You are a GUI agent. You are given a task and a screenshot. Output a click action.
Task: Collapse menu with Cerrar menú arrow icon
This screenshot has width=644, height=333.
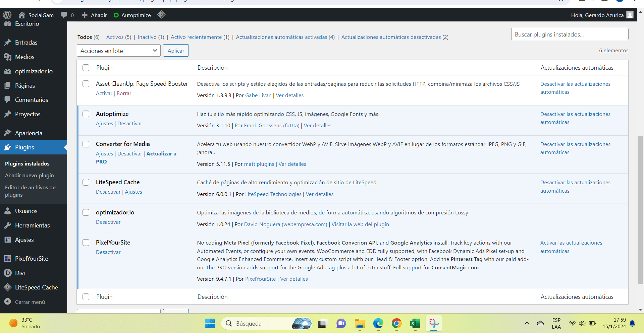[x=8, y=302]
